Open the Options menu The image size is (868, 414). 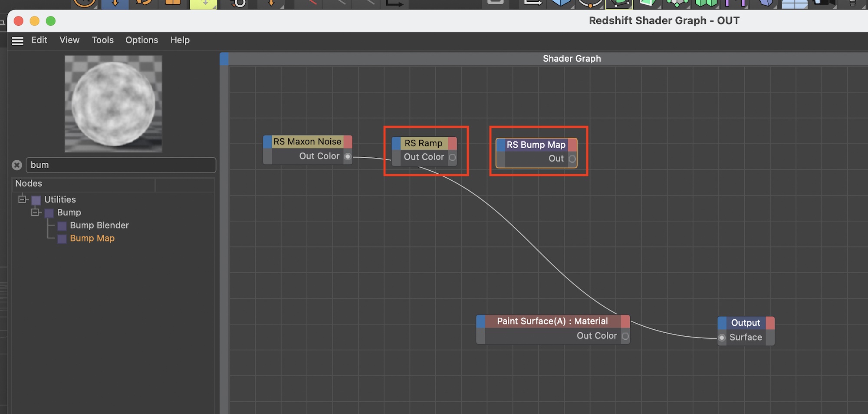click(141, 40)
